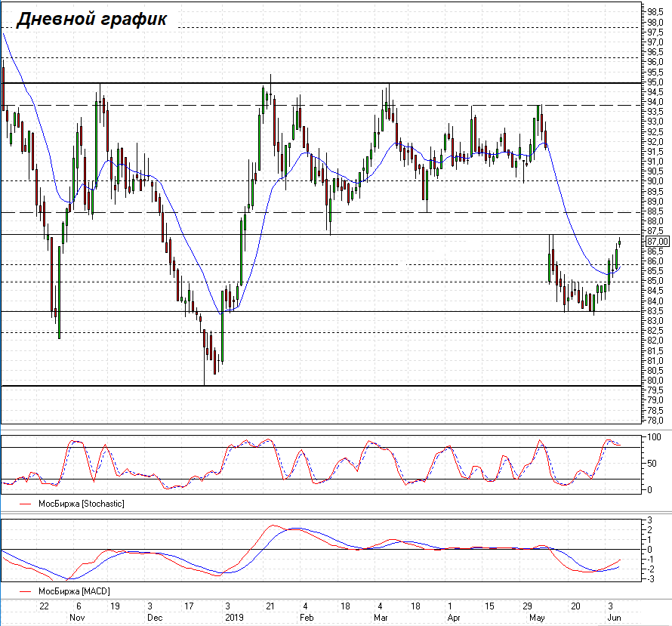This screenshot has height=626, width=672.
Task: Click the 83,5 price axis label
Action: click(x=655, y=310)
